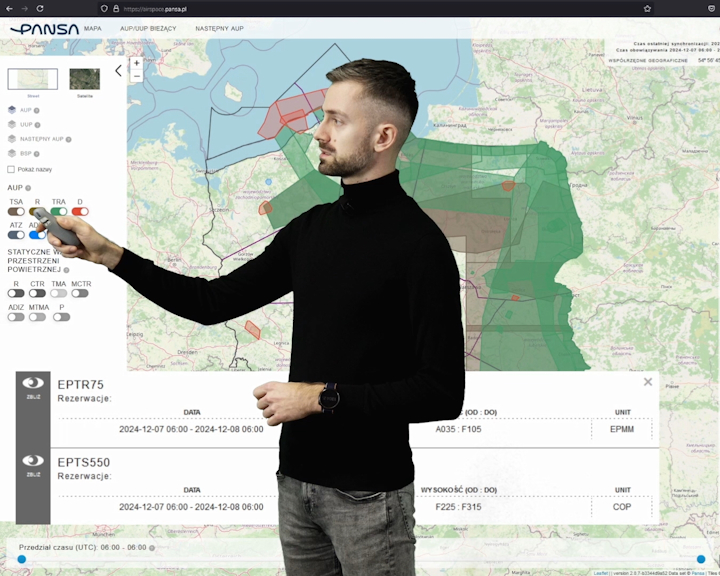Click the eye icon next to EPTS550
Viewport: 720px width, 576px height.
pyautogui.click(x=33, y=462)
